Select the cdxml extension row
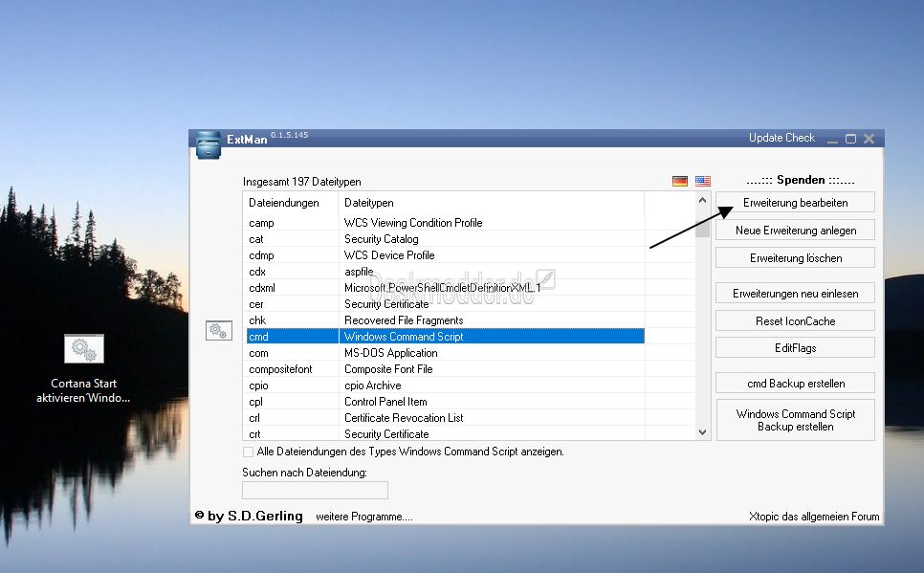This screenshot has width=924, height=573. point(445,288)
